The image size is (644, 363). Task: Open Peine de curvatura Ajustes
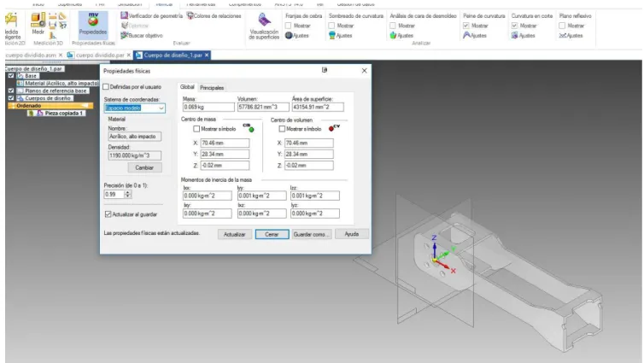click(x=475, y=35)
